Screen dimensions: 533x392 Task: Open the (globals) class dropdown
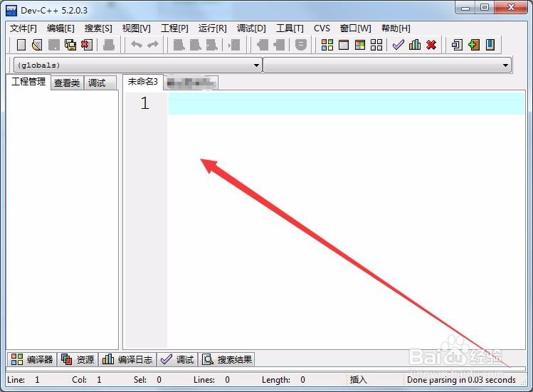pos(137,65)
